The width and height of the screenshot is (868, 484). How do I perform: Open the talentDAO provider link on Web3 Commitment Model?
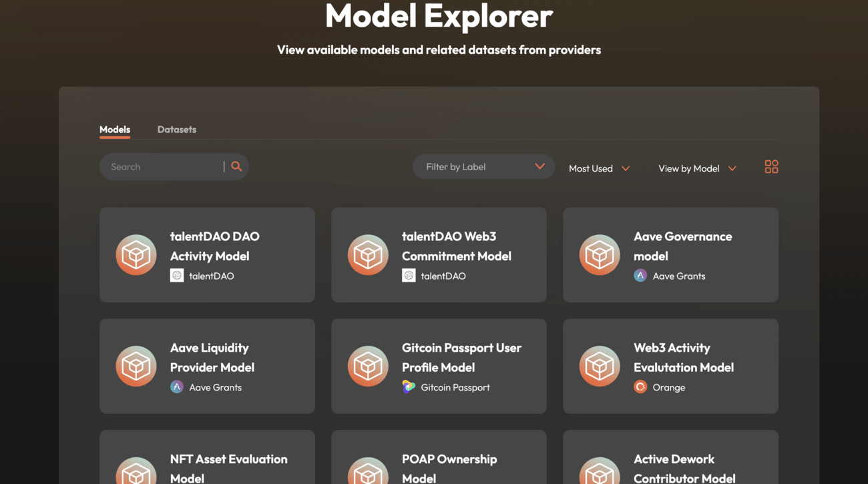443,276
